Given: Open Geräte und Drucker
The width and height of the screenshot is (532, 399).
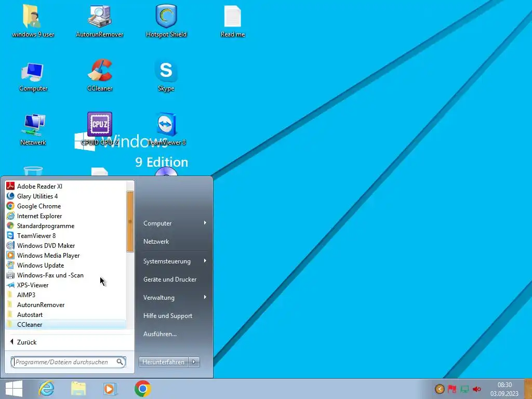Looking at the screenshot, I should (175, 279).
